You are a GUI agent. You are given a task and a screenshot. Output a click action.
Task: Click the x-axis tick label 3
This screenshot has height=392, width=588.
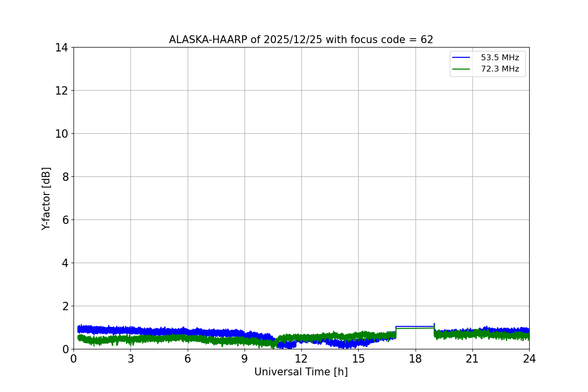(130, 358)
